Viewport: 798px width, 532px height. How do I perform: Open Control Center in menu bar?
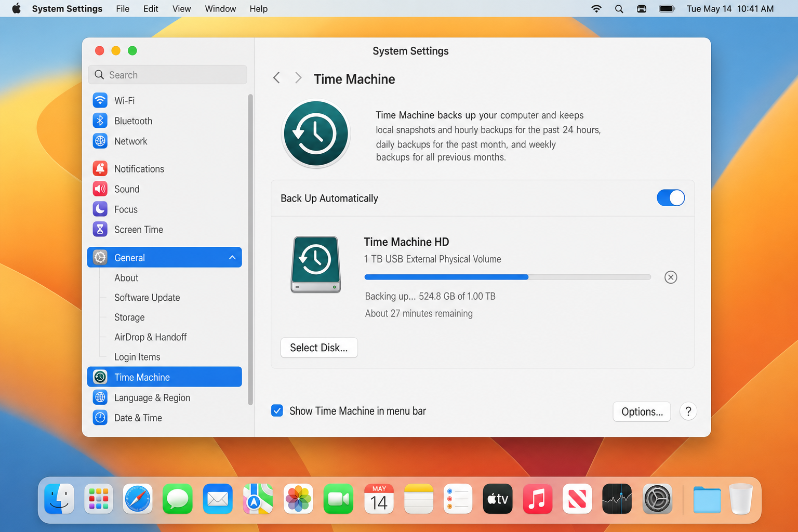click(642, 9)
